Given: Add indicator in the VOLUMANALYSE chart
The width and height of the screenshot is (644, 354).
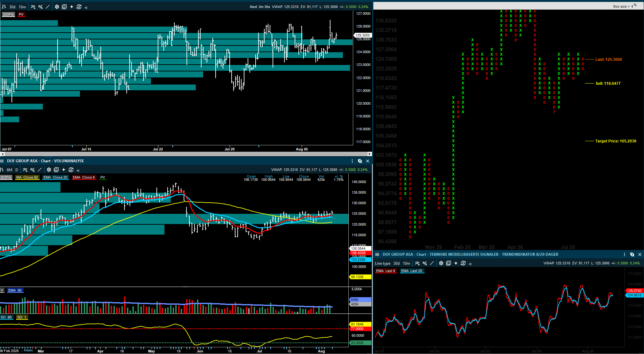Looking at the screenshot, I should click(25, 170).
